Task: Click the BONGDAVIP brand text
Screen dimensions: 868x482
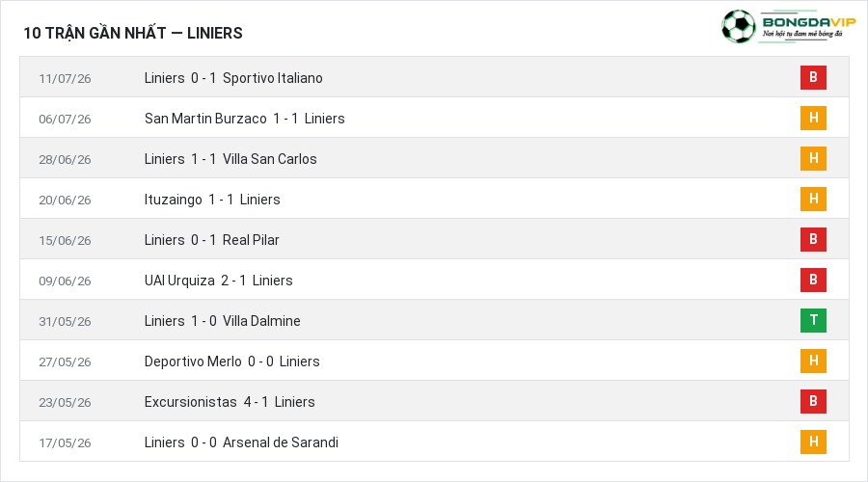Action: pyautogui.click(x=809, y=22)
